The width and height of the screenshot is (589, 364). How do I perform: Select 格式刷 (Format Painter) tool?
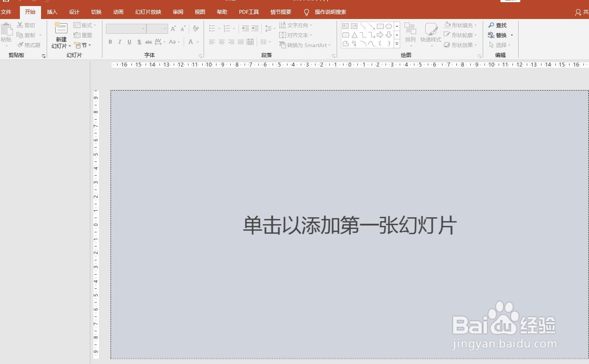pyautogui.click(x=29, y=45)
